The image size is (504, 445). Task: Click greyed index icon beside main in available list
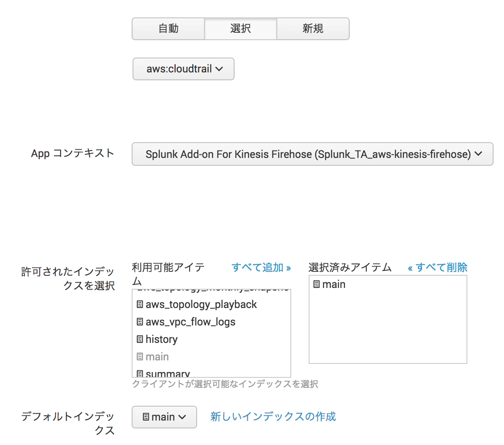[x=140, y=356]
